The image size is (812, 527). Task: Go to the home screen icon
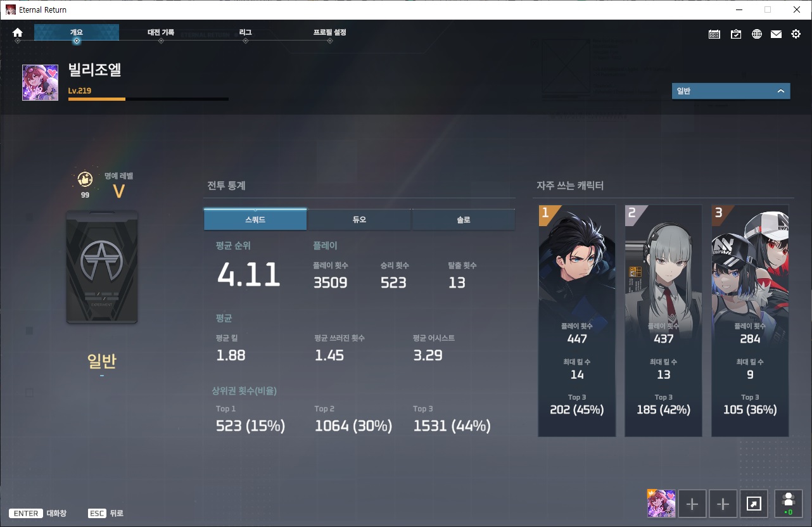tap(18, 32)
